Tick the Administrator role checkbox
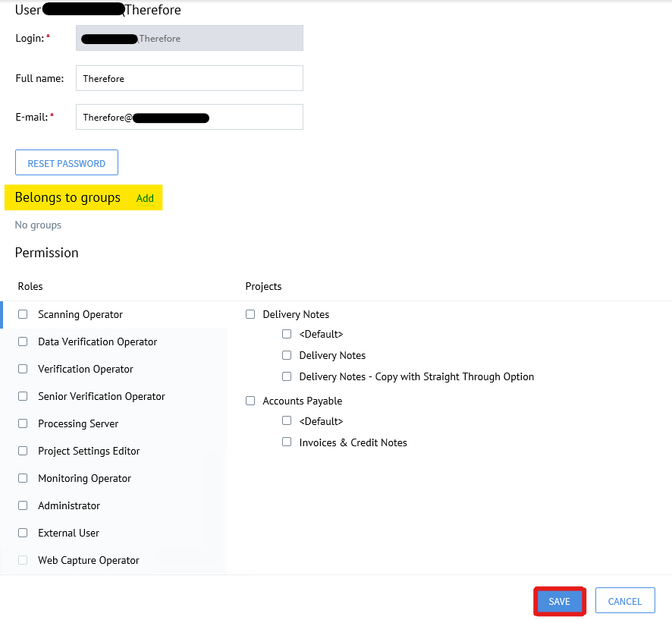This screenshot has width=672, height=620. [23, 505]
